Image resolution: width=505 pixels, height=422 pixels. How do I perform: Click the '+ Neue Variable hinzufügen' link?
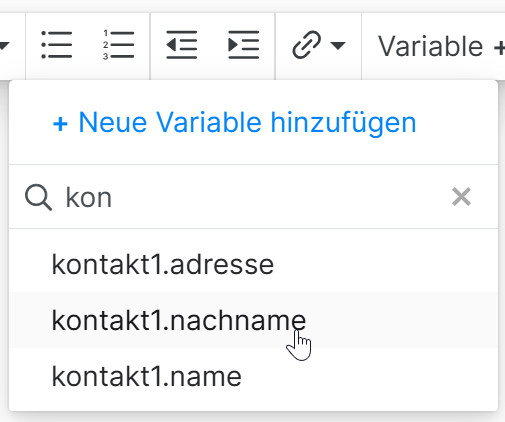click(234, 123)
